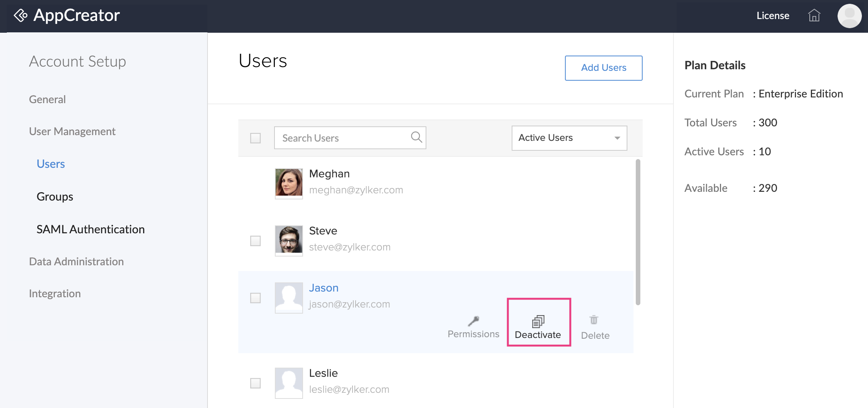The image size is (868, 408).
Task: Navigate to SAML Authentication
Action: tap(91, 229)
